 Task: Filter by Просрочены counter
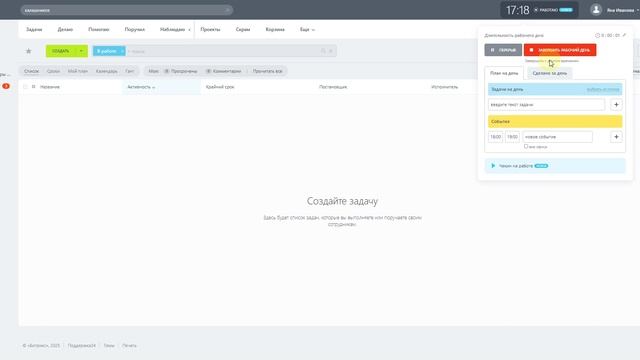point(181,71)
